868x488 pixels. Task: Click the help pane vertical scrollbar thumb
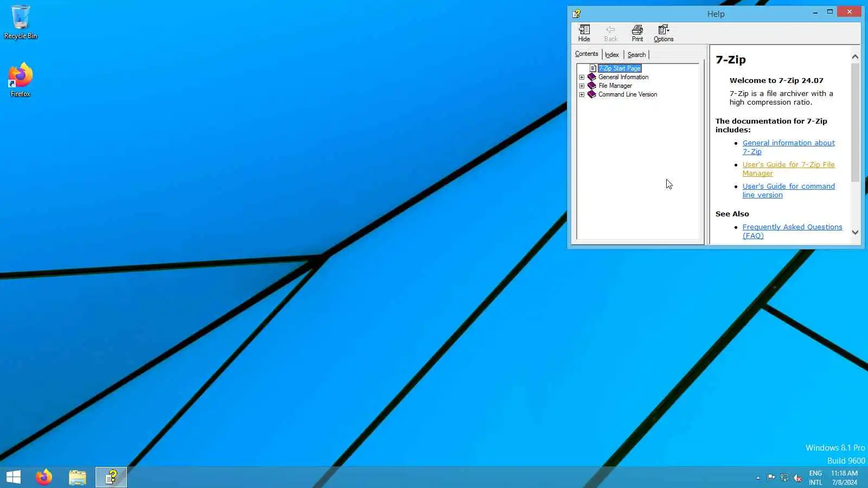coord(855,122)
